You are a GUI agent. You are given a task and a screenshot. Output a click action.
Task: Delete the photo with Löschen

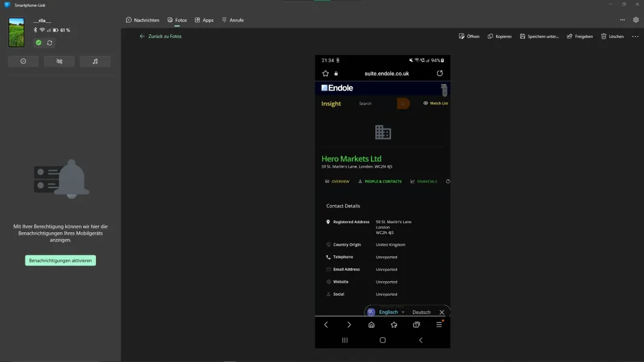612,36
